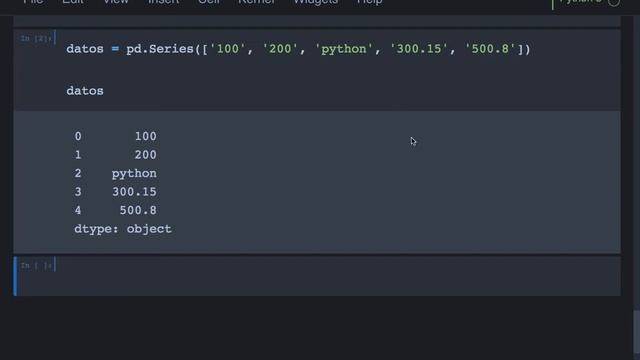The height and width of the screenshot is (360, 640).
Task: Click the 'datos' variable before the equals sign
Action: 85,49
